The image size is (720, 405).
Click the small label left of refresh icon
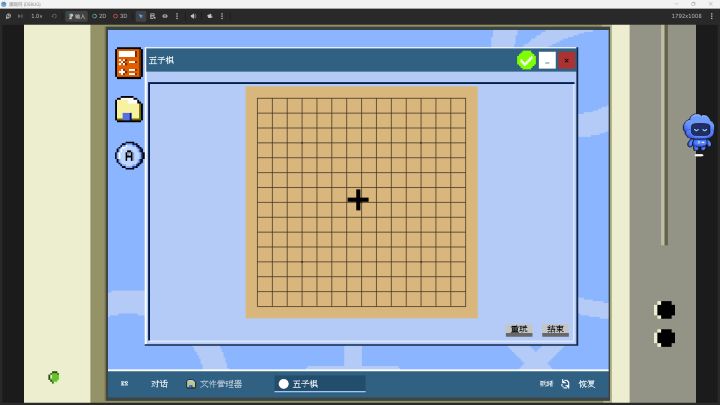coord(546,384)
